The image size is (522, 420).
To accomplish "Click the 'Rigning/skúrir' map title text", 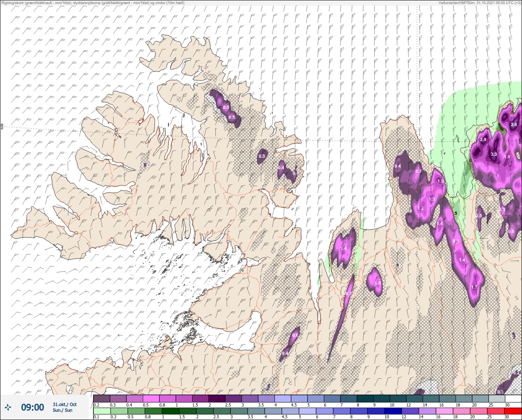I will coord(13,2).
